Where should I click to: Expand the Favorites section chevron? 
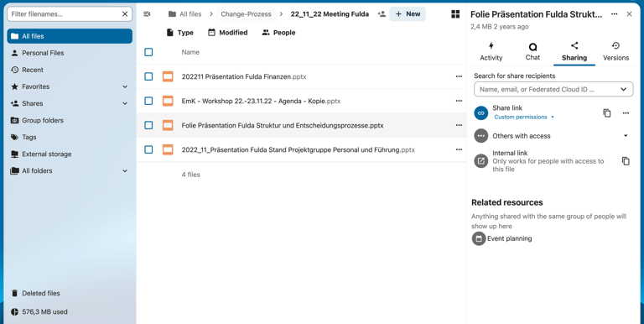pyautogui.click(x=125, y=86)
